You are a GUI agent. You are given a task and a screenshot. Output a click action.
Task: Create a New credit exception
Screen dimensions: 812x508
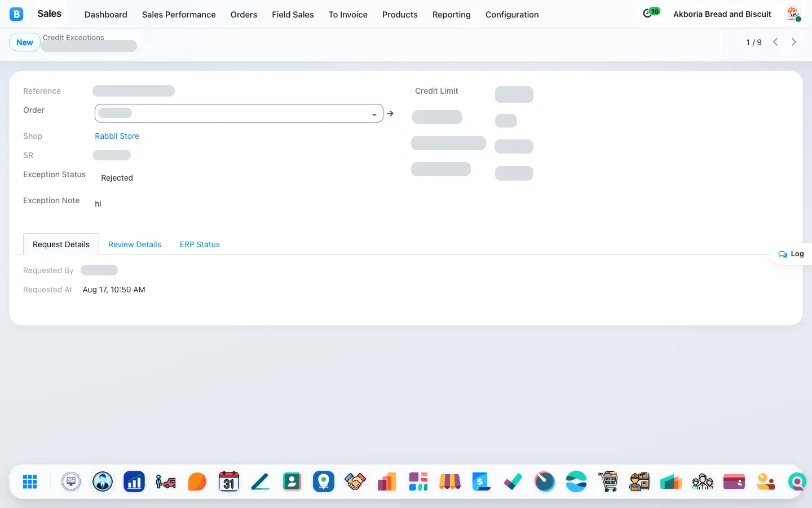(25, 42)
